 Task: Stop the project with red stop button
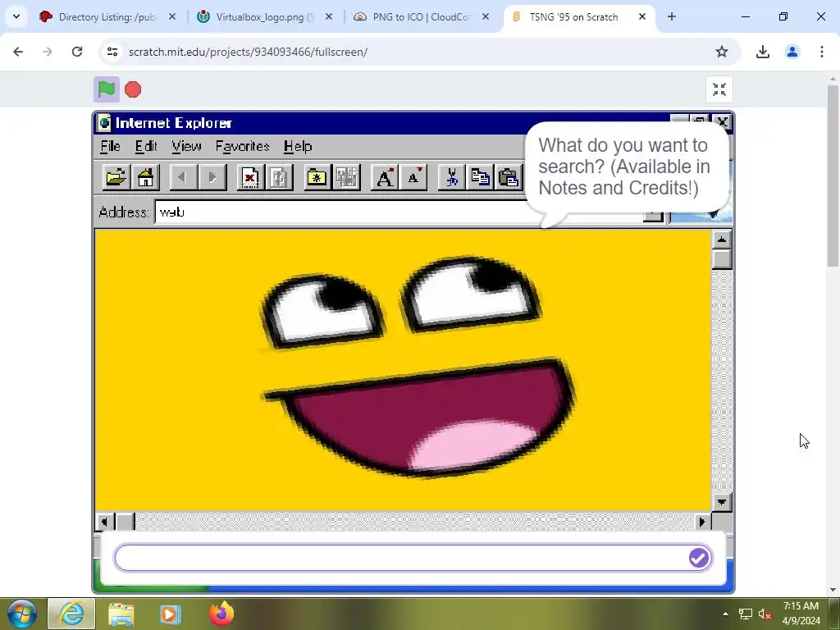(133, 89)
